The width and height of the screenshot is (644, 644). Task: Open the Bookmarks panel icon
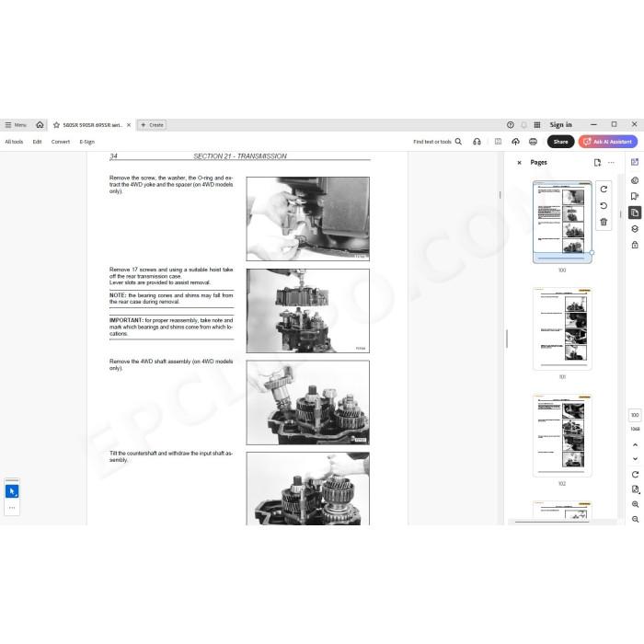coord(635,196)
